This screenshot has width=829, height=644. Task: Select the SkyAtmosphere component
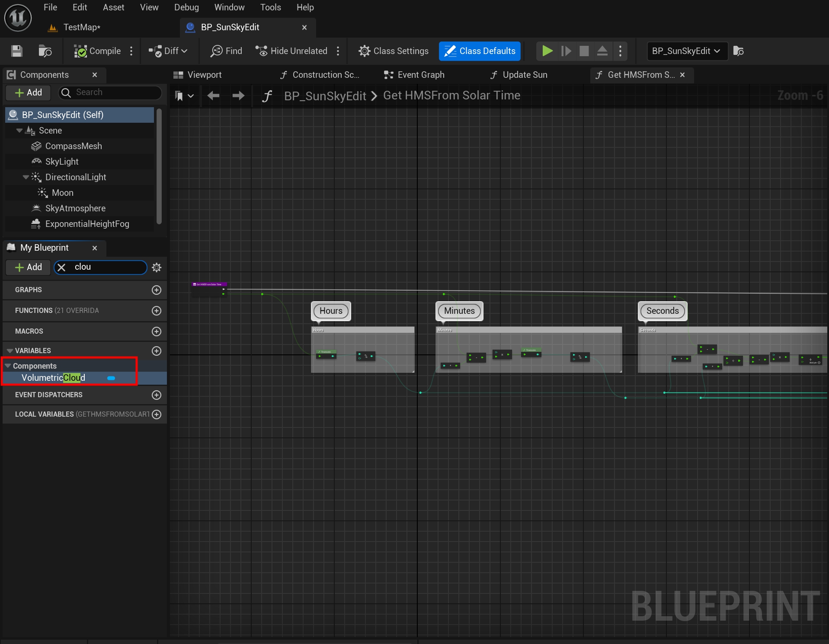75,208
